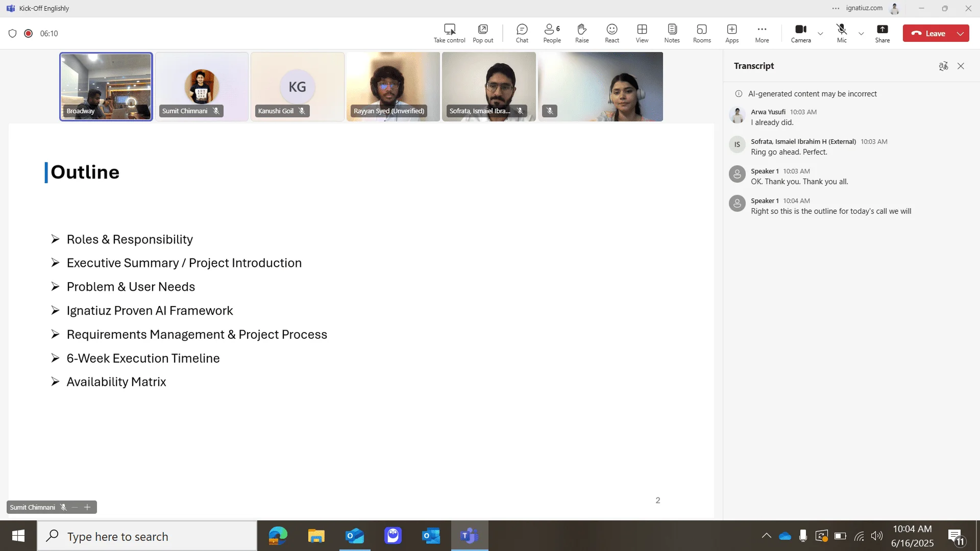Unmute the Mic
Viewport: 980px width, 551px height.
[842, 33]
